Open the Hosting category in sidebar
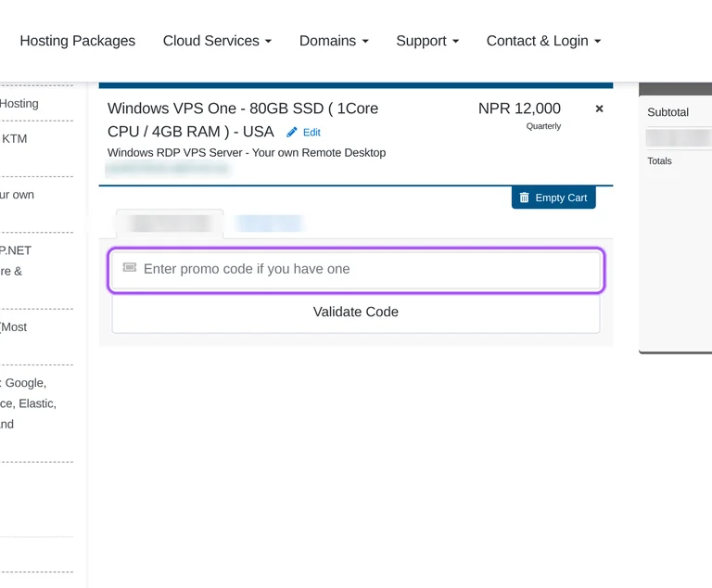The height and width of the screenshot is (588, 712). (19, 104)
